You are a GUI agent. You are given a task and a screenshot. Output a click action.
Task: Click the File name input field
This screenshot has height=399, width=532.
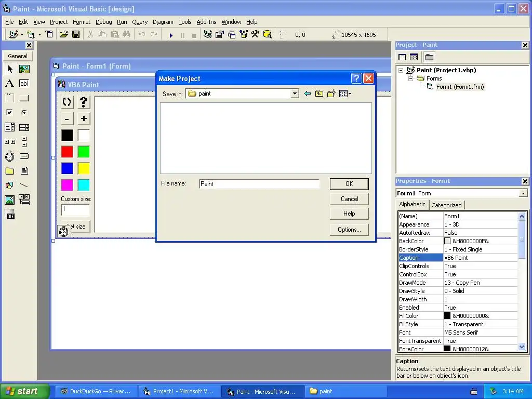pos(259,184)
